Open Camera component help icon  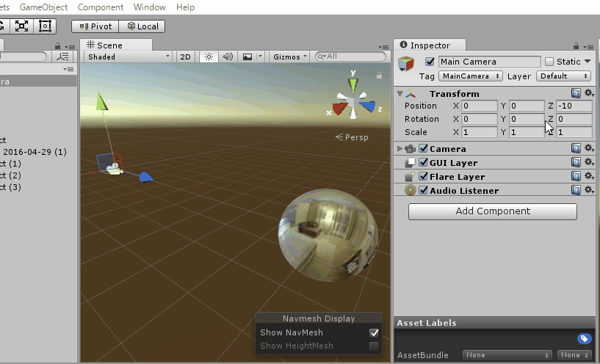point(576,148)
